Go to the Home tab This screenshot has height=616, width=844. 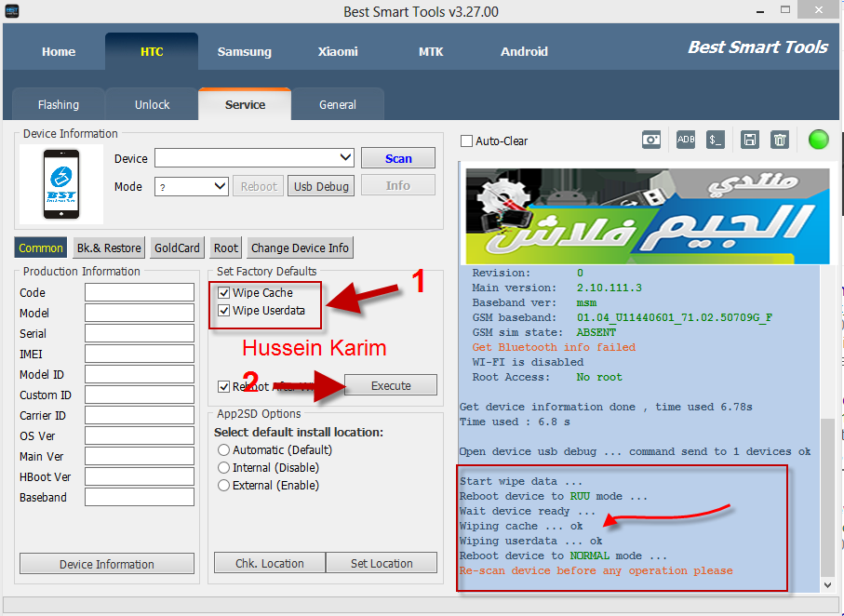tap(59, 52)
